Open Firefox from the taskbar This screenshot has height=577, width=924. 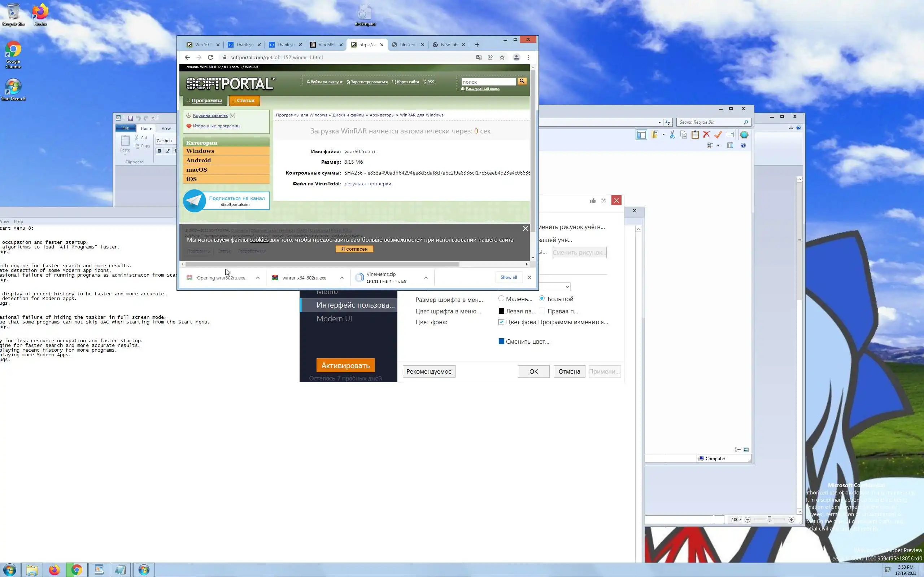click(x=54, y=570)
